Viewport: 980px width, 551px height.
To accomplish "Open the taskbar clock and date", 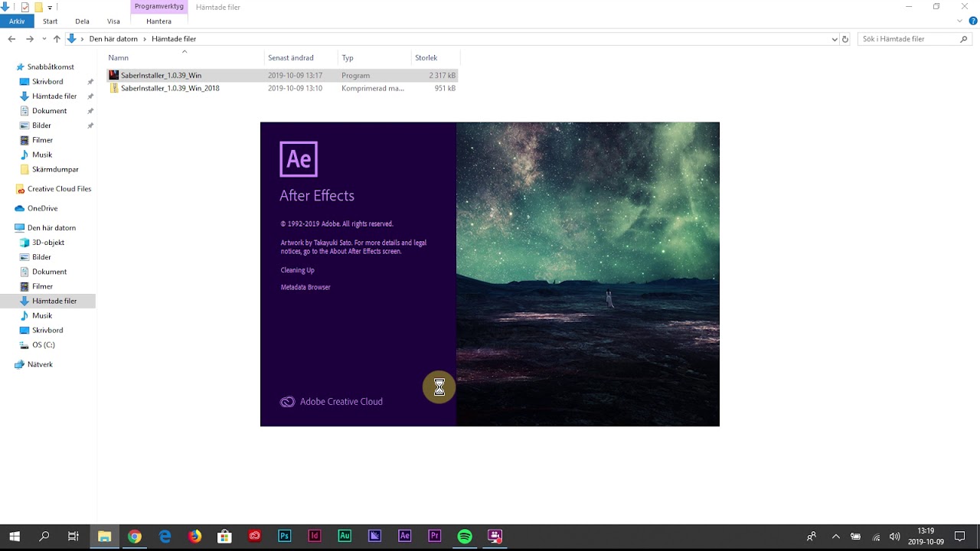I will click(926, 536).
